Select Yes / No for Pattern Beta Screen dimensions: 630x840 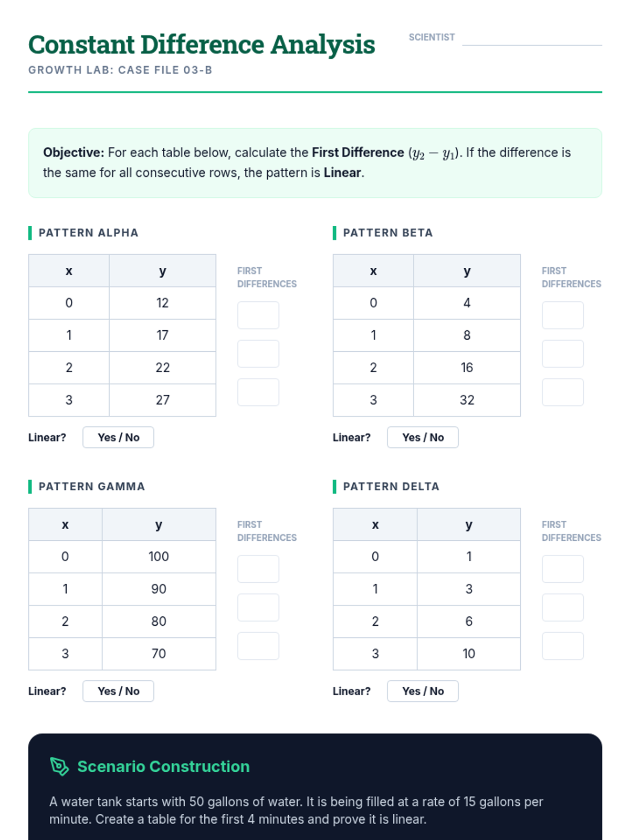423,437
